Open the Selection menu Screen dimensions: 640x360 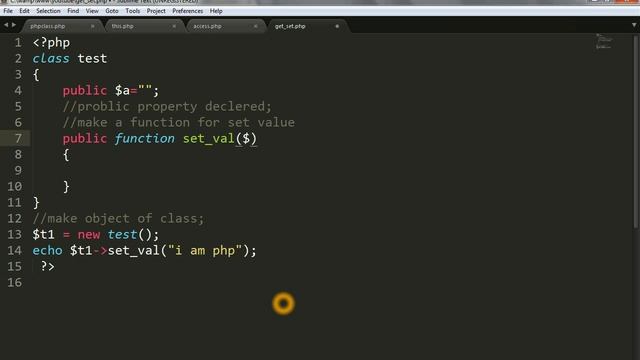[x=48, y=11]
